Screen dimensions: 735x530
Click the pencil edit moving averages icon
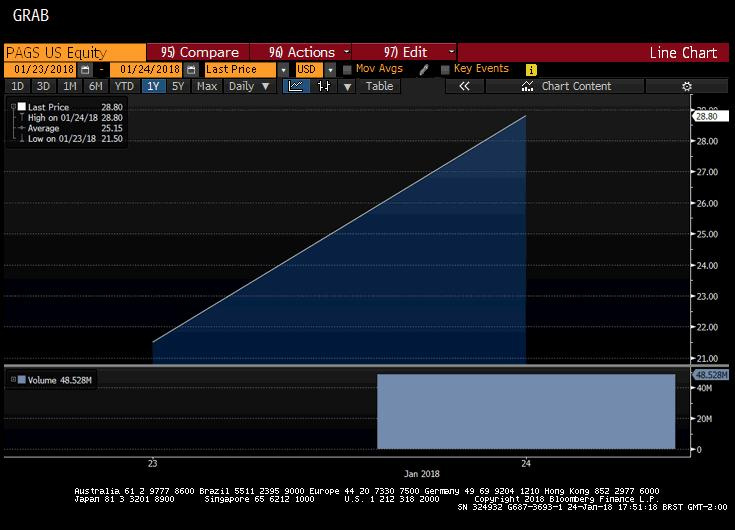(x=424, y=70)
